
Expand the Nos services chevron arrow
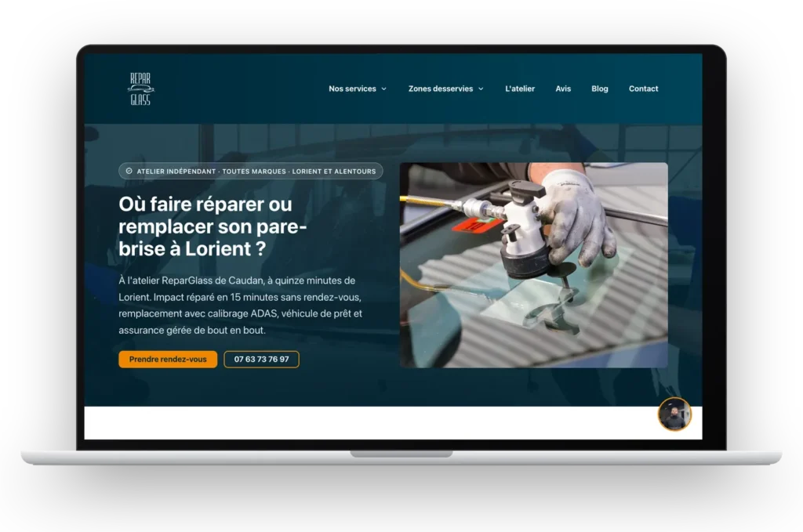pos(384,89)
